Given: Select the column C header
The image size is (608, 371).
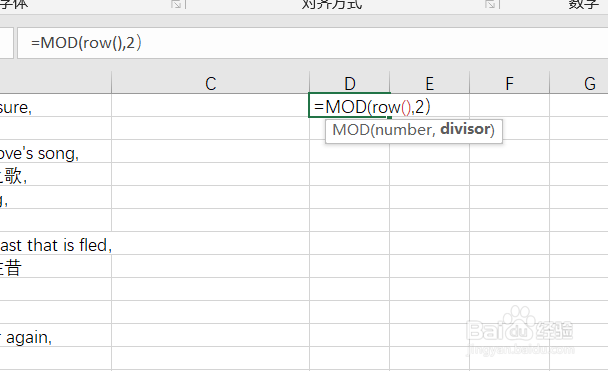Looking at the screenshot, I should click(x=211, y=83).
